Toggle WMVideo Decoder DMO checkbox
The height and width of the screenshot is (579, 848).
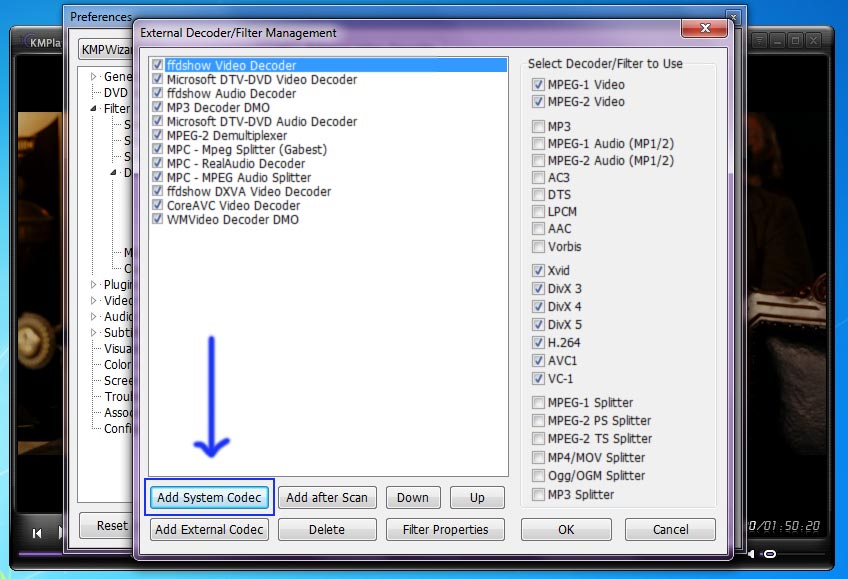pyautogui.click(x=157, y=219)
